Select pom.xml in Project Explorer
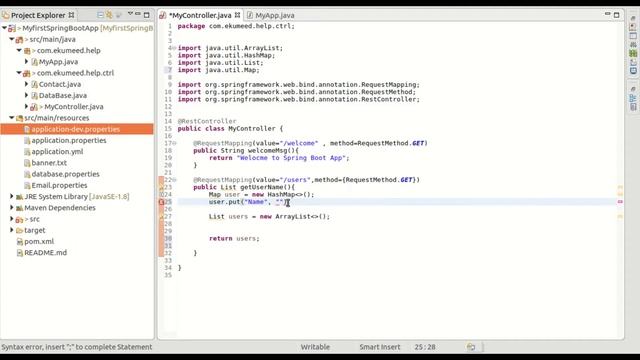The width and height of the screenshot is (640, 360). 39,241
